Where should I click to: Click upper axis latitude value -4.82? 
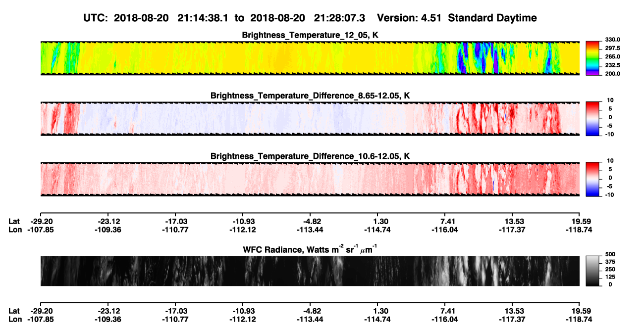(x=312, y=221)
